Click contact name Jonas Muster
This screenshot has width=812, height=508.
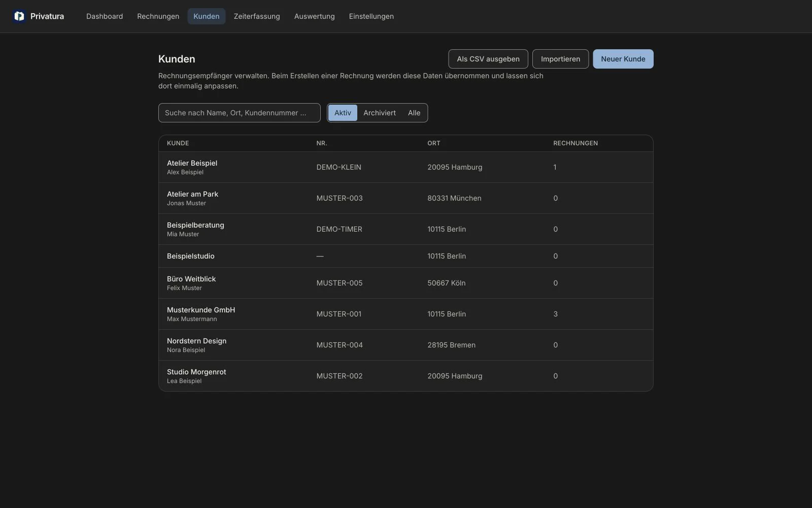(x=187, y=203)
